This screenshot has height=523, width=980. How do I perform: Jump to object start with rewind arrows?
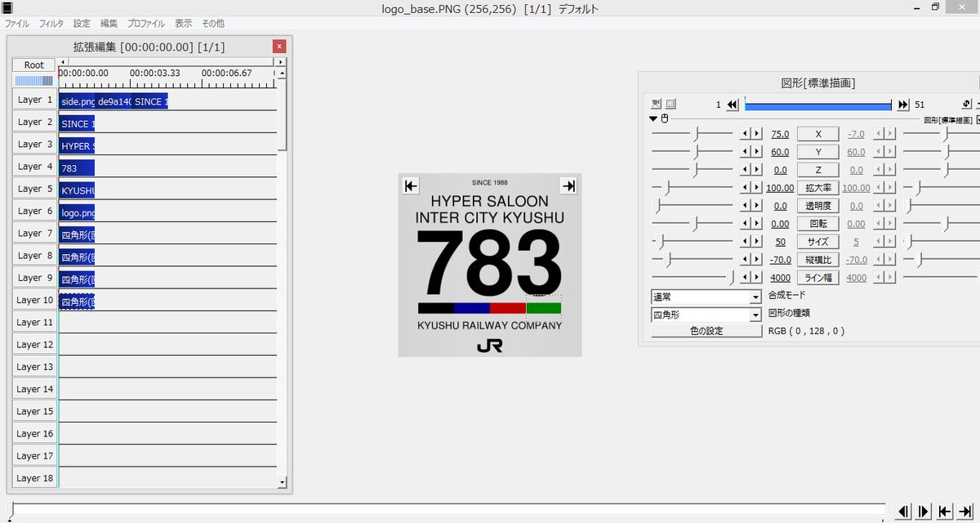pyautogui.click(x=733, y=105)
